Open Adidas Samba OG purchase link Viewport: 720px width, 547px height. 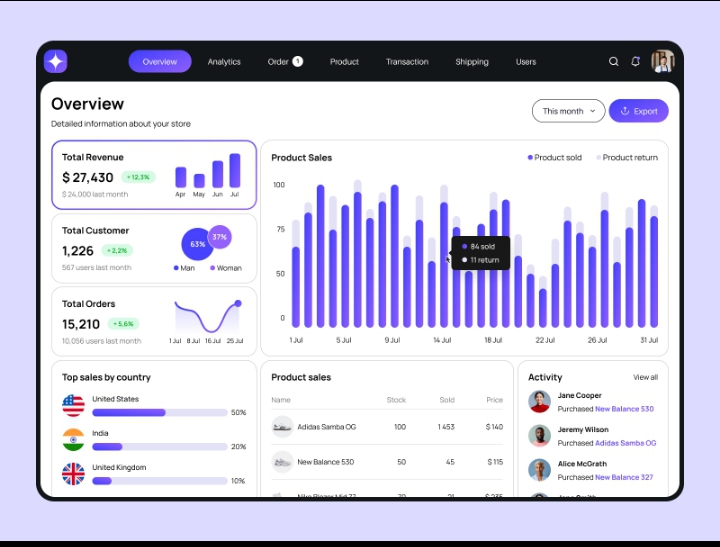[626, 443]
